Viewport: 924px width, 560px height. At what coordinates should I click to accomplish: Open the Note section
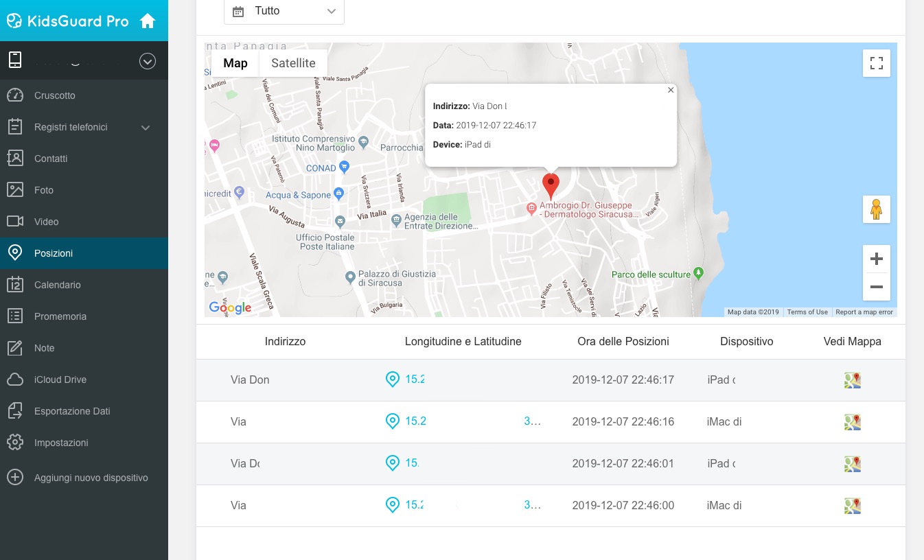coord(45,348)
